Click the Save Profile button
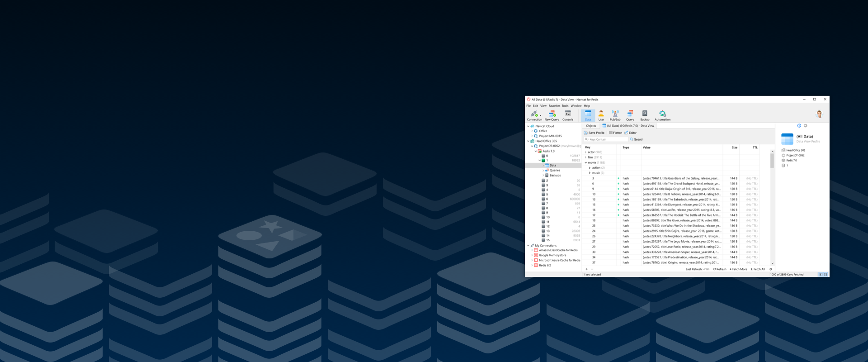The image size is (868, 362). click(x=594, y=133)
